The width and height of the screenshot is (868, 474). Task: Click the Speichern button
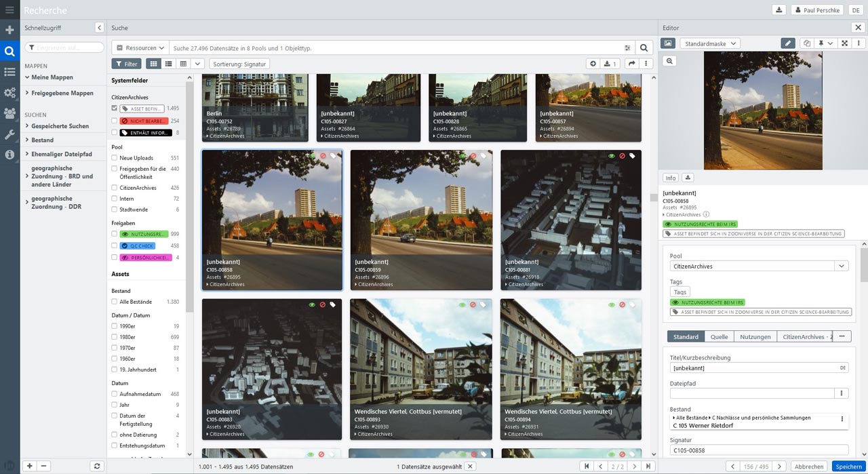click(848, 467)
